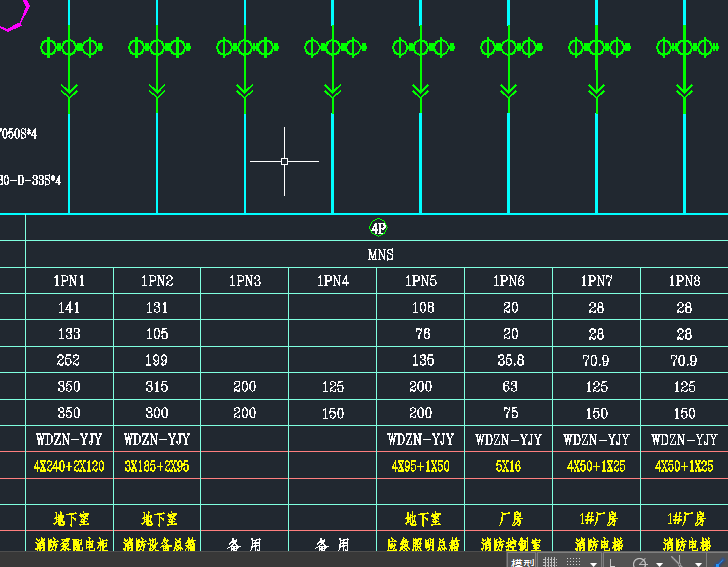Screen dimensions: 728x567
Task: Toggle the grid display icon in status bar
Action: coord(550,562)
